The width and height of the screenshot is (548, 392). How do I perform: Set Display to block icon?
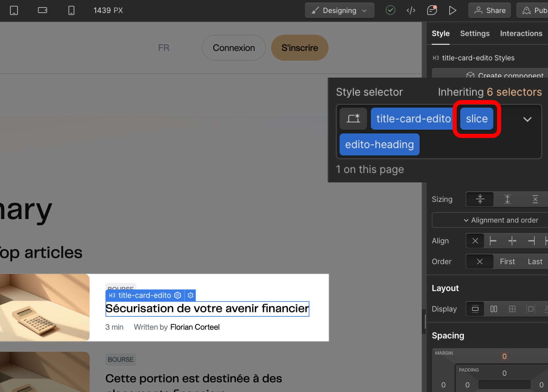(475, 309)
